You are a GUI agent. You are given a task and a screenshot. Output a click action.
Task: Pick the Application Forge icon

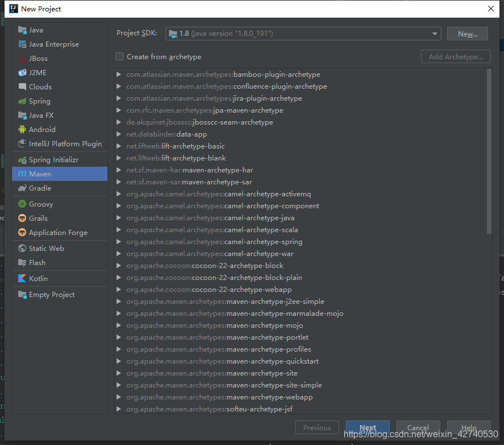click(x=22, y=232)
